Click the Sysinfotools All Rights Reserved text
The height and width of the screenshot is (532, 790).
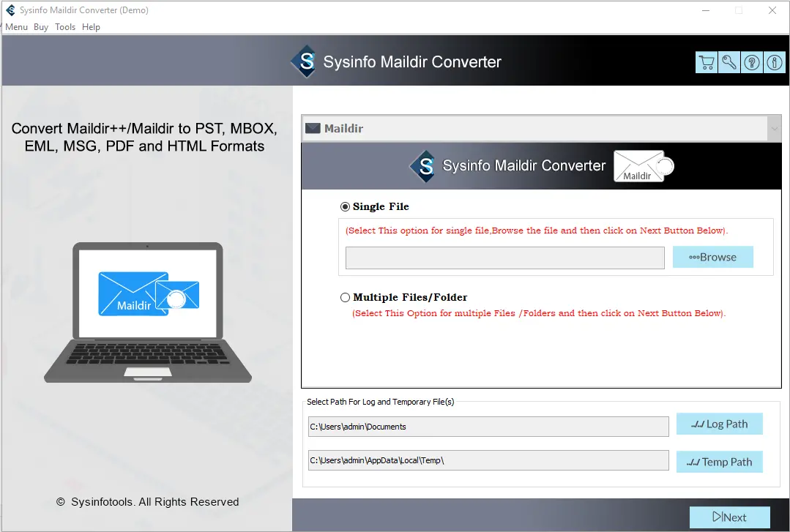coord(148,502)
